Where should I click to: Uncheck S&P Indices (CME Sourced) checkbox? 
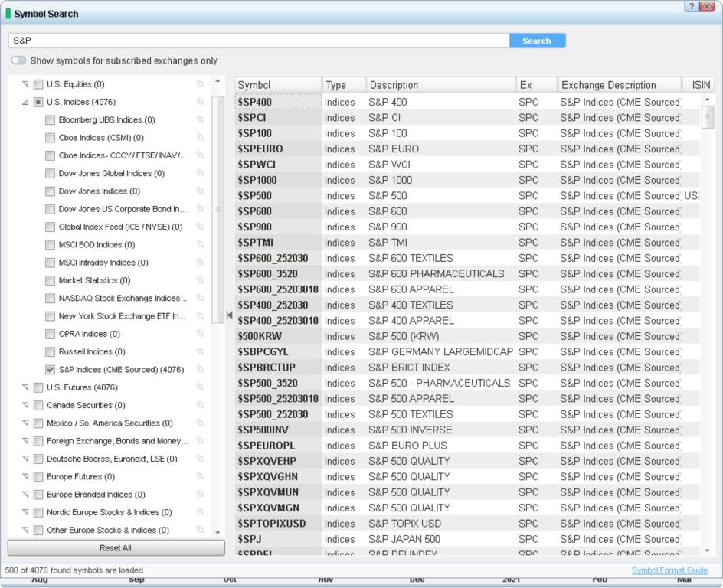coord(51,370)
